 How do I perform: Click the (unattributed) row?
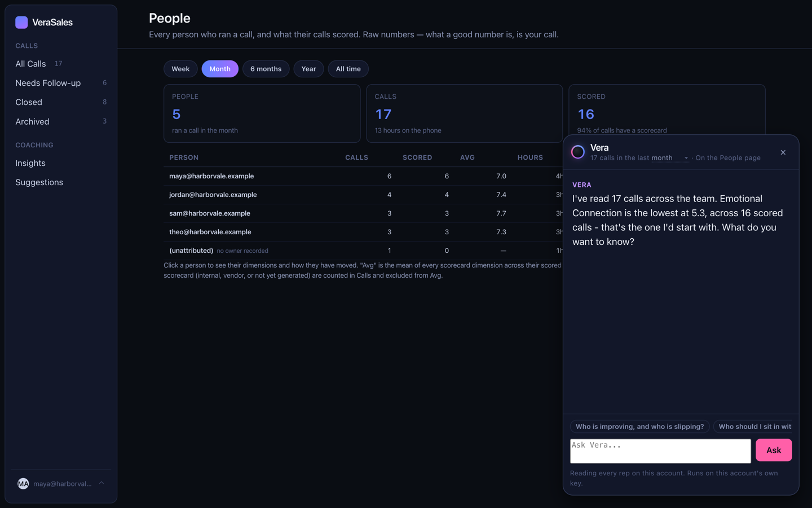(363, 251)
